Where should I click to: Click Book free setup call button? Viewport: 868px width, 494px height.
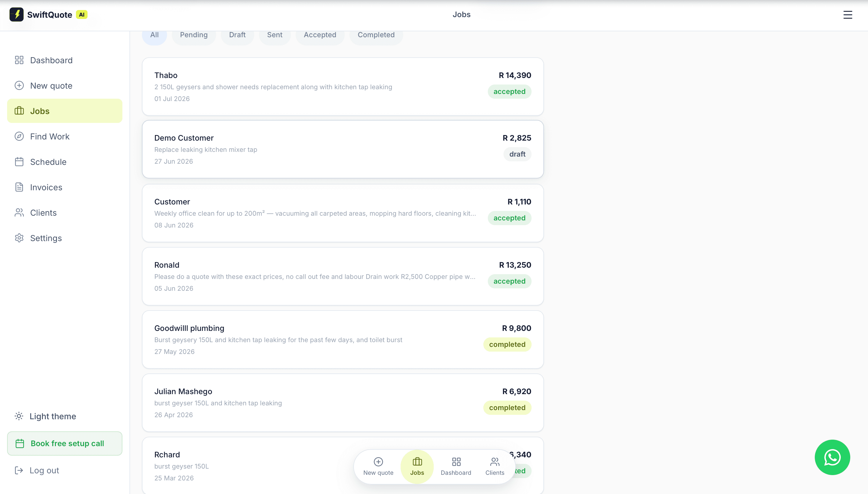64,443
